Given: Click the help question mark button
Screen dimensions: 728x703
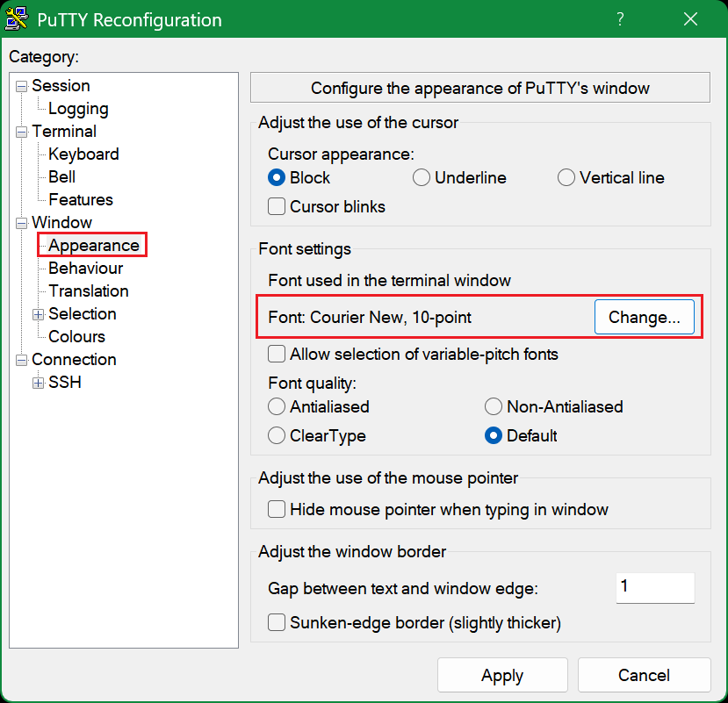Looking at the screenshot, I should pyautogui.click(x=620, y=19).
